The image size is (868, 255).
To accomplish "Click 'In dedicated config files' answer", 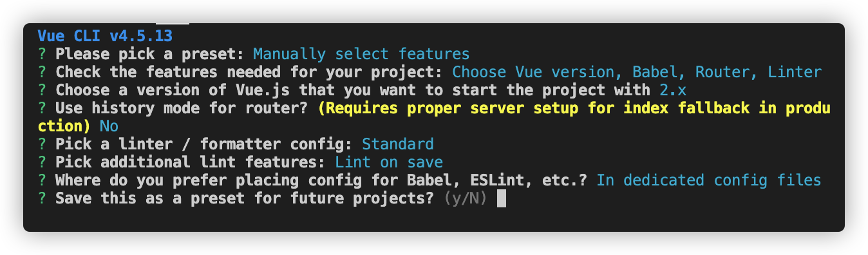I will 708,180.
